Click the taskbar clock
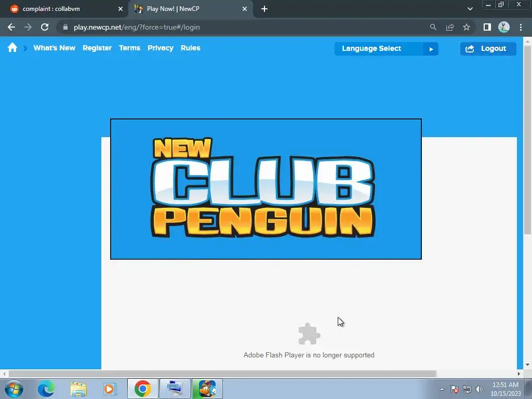 (x=505, y=389)
